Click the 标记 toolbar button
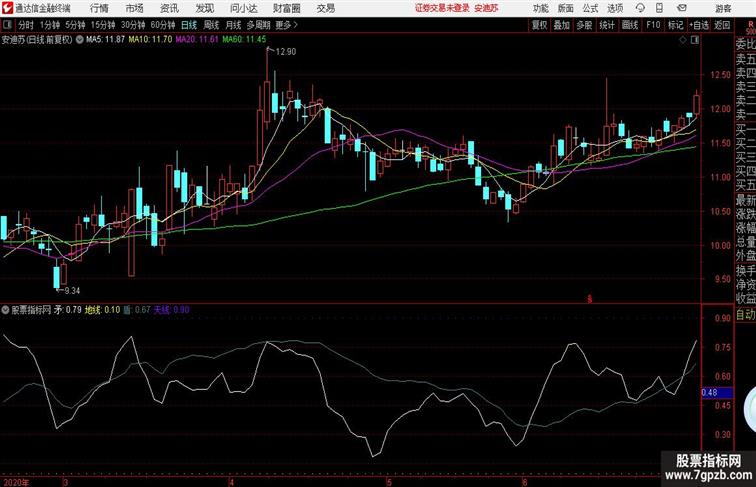 click(675, 25)
